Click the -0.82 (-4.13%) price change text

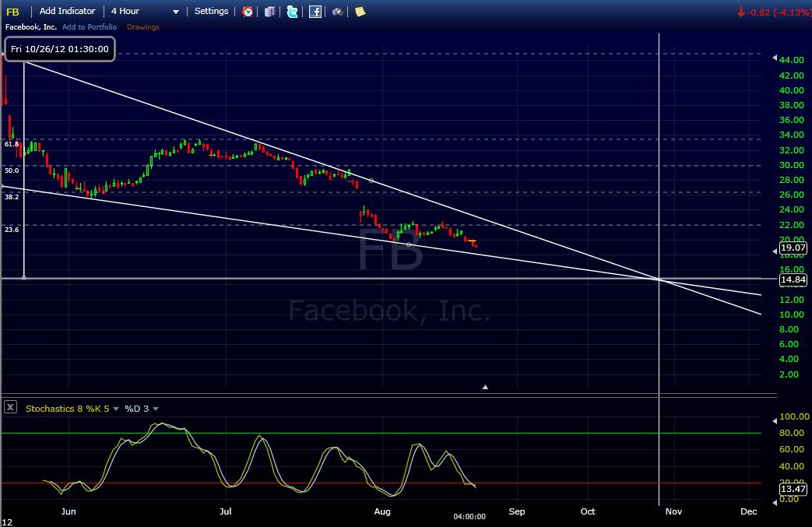[x=779, y=12]
